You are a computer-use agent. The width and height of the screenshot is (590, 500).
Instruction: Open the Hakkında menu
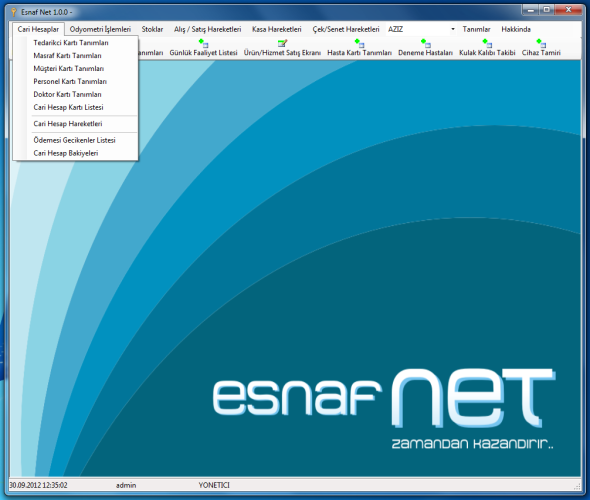pyautogui.click(x=516, y=29)
